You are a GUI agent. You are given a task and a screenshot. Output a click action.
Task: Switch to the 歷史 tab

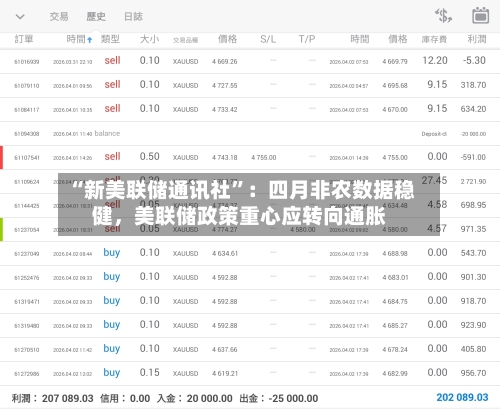click(96, 16)
